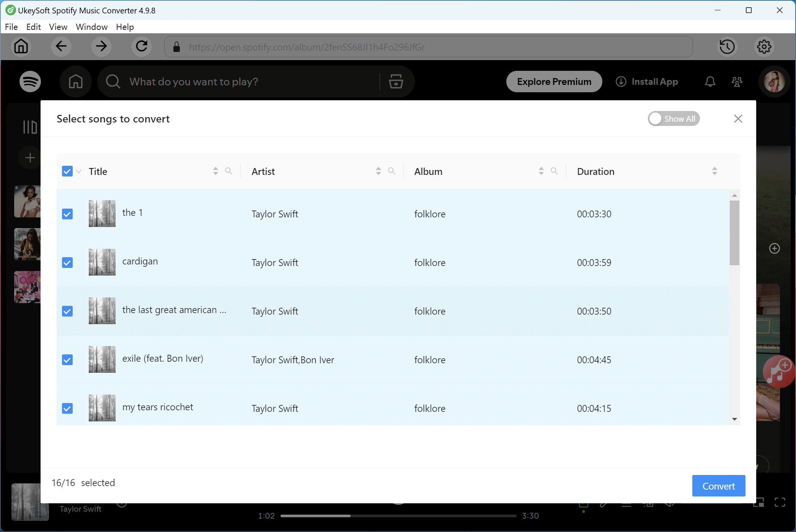The width and height of the screenshot is (796, 532).
Task: Open the Artist column search filter
Action: click(391, 171)
